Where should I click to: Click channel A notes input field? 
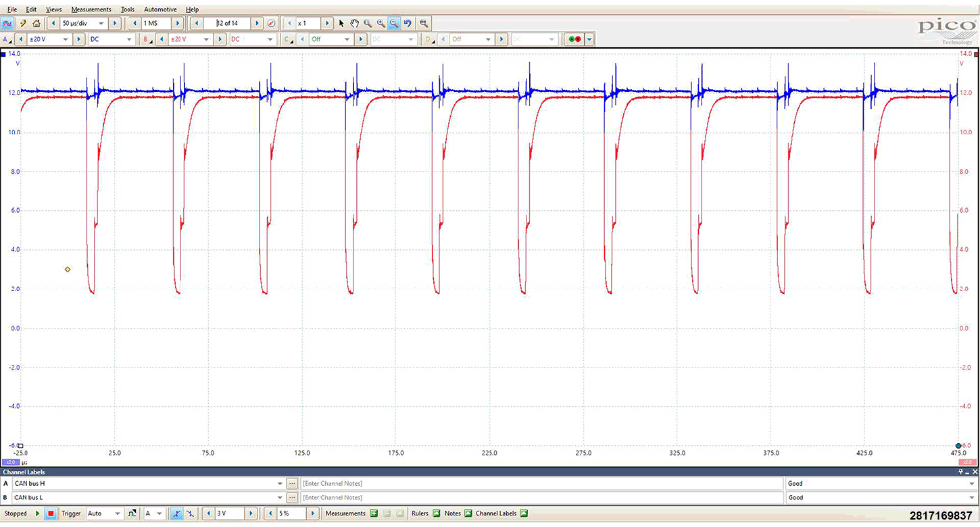pyautogui.click(x=541, y=484)
